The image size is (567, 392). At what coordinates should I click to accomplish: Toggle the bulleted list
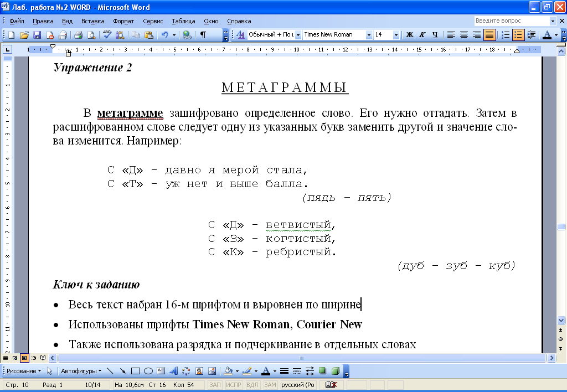click(518, 35)
